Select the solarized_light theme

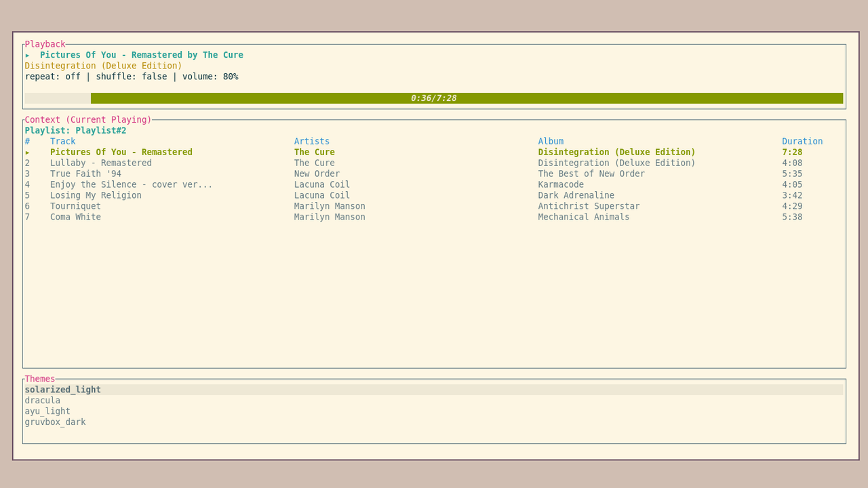pos(434,390)
